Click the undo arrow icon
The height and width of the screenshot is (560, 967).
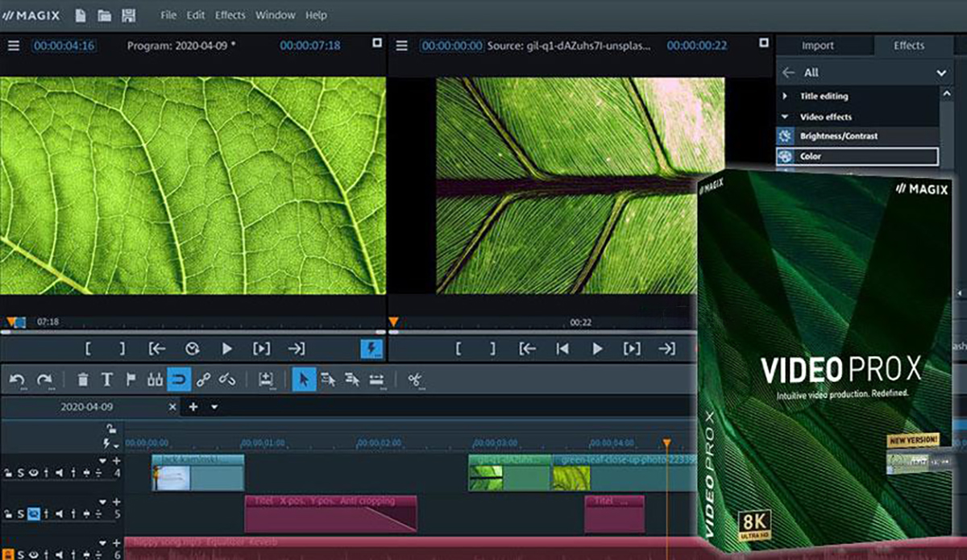[x=17, y=380]
